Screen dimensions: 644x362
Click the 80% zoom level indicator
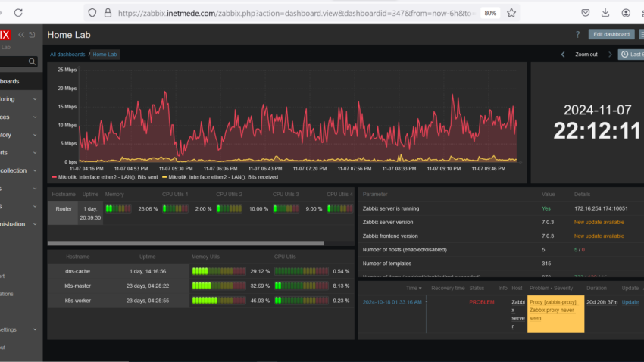(x=490, y=13)
